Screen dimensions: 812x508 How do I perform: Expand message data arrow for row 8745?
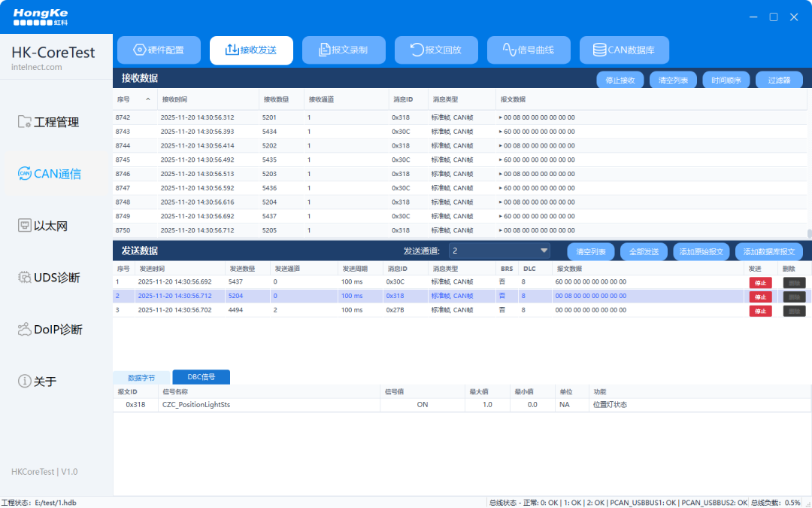pos(501,160)
